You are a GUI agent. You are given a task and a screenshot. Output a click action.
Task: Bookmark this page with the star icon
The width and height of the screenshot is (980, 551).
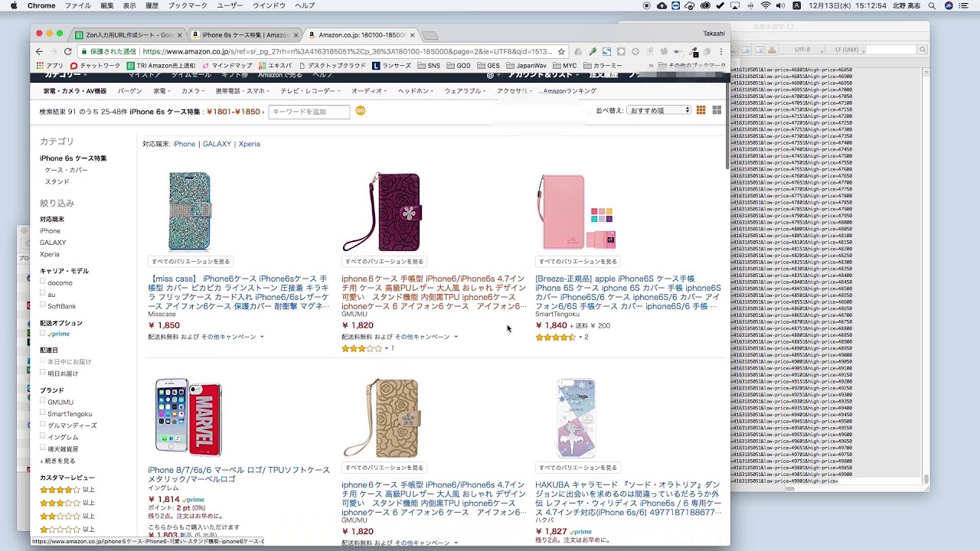(x=561, y=51)
